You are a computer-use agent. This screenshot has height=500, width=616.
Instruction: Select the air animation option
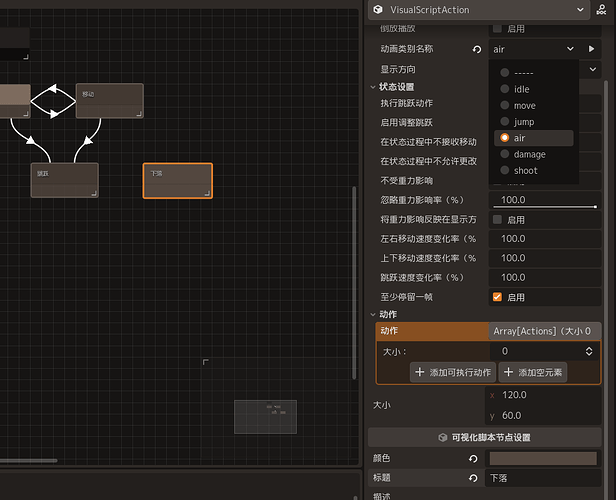point(534,138)
